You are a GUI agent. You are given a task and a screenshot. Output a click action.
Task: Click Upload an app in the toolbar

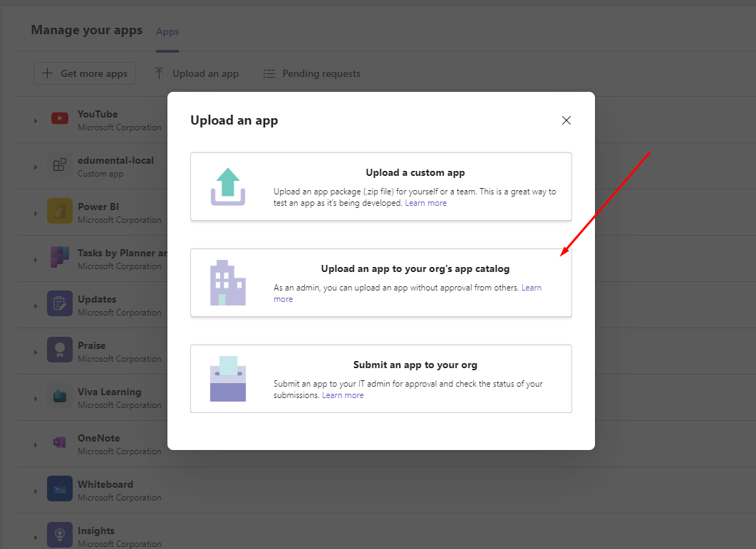pos(197,73)
